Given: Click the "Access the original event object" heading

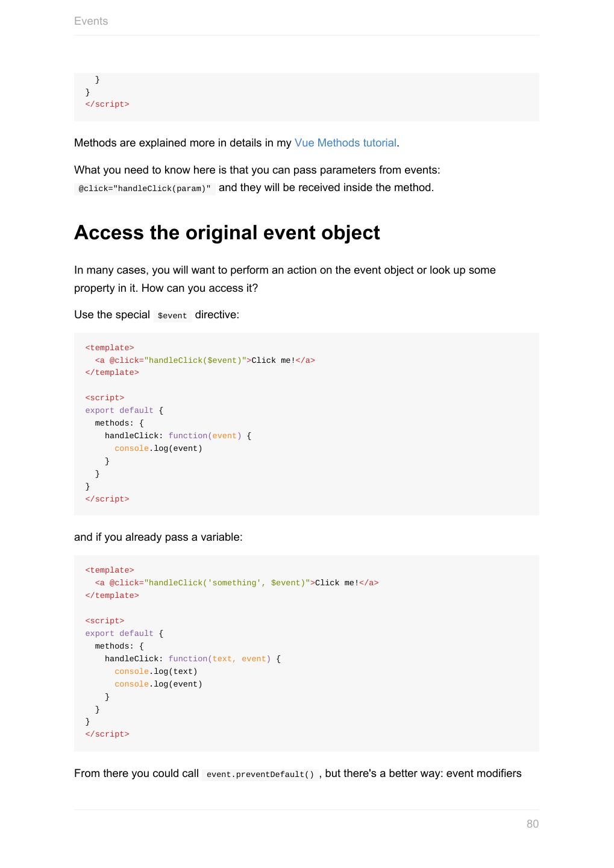Looking at the screenshot, I should [227, 233].
